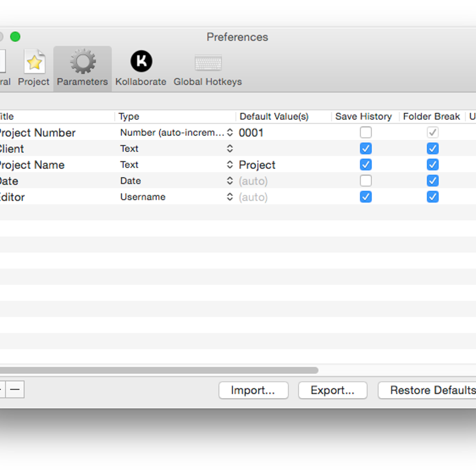Click the partially visible General icon
The height and width of the screenshot is (476, 476).
(3, 67)
